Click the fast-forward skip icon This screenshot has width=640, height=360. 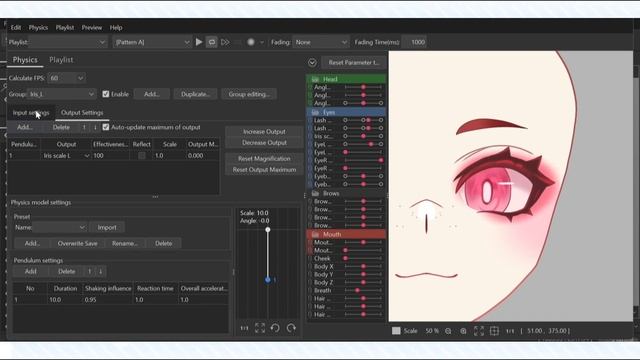coord(225,42)
